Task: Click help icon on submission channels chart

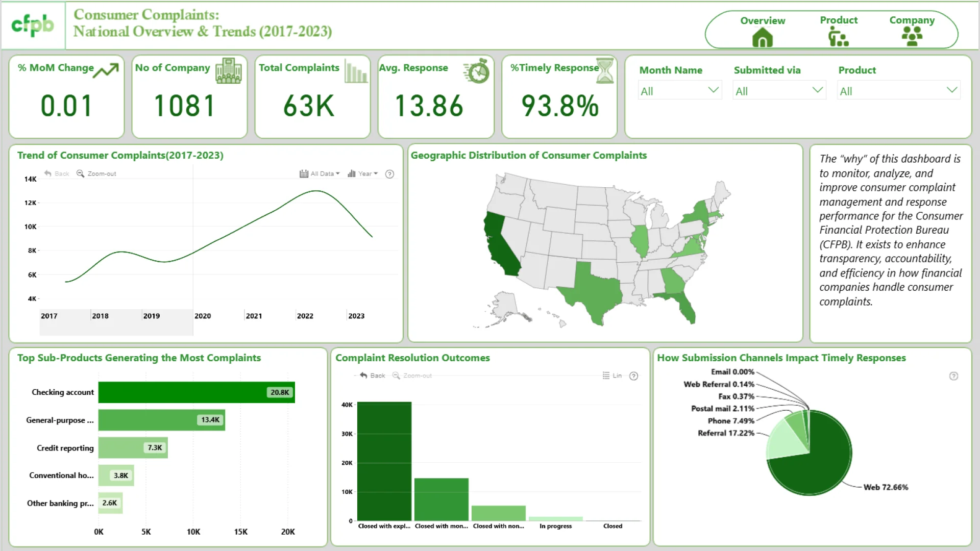Action: 953,376
